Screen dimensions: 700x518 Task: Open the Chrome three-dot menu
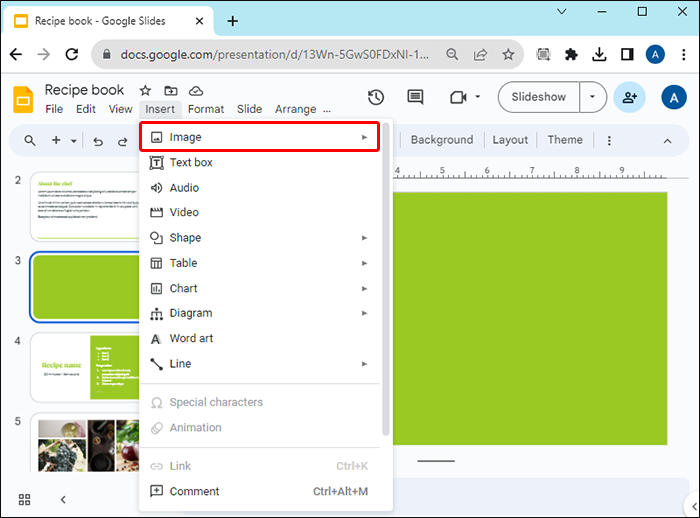tap(683, 54)
